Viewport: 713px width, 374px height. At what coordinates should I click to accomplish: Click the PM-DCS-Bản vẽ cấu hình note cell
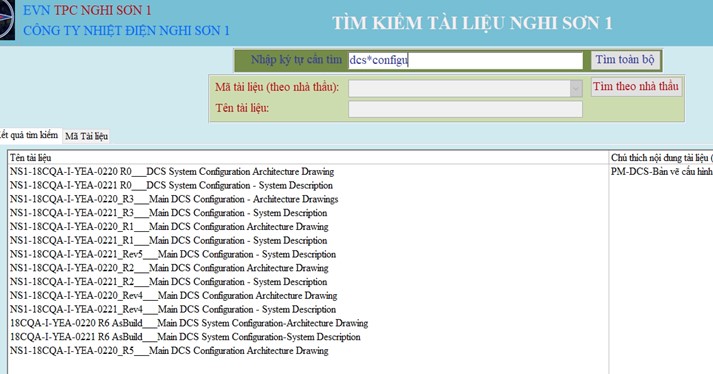(x=662, y=172)
